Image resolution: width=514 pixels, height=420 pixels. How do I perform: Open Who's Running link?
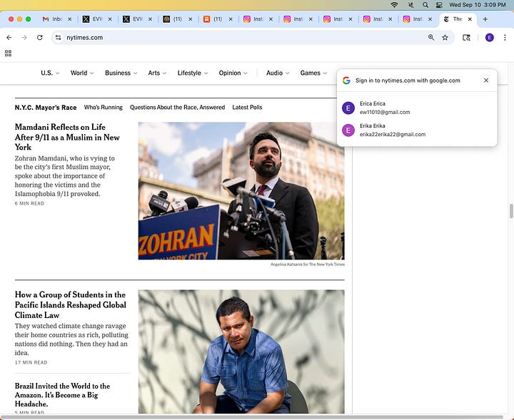[104, 108]
